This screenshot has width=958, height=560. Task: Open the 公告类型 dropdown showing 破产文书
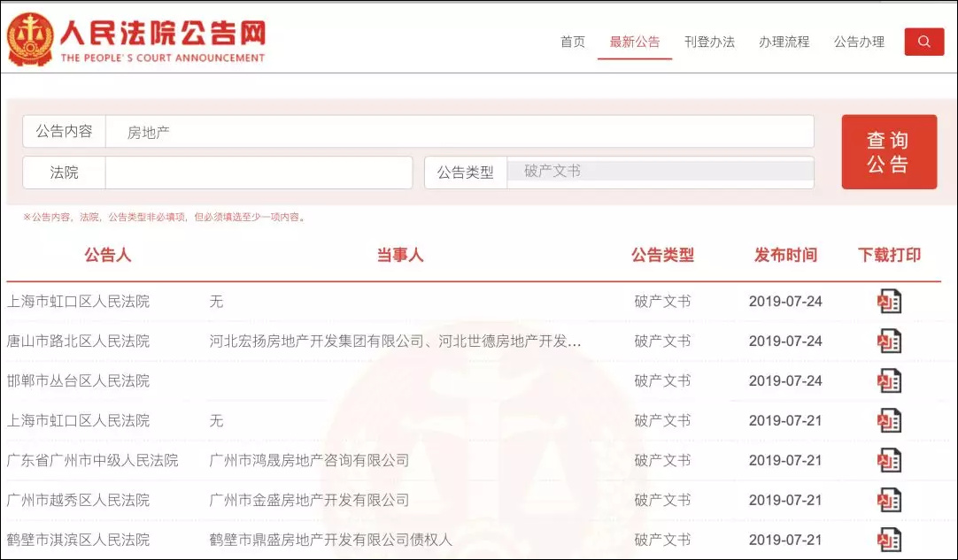click(660, 173)
